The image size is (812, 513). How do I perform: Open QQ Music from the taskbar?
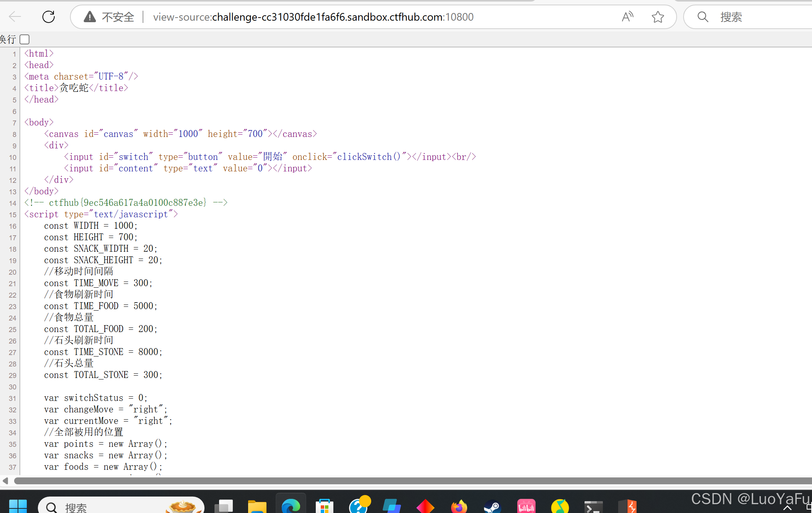point(560,506)
